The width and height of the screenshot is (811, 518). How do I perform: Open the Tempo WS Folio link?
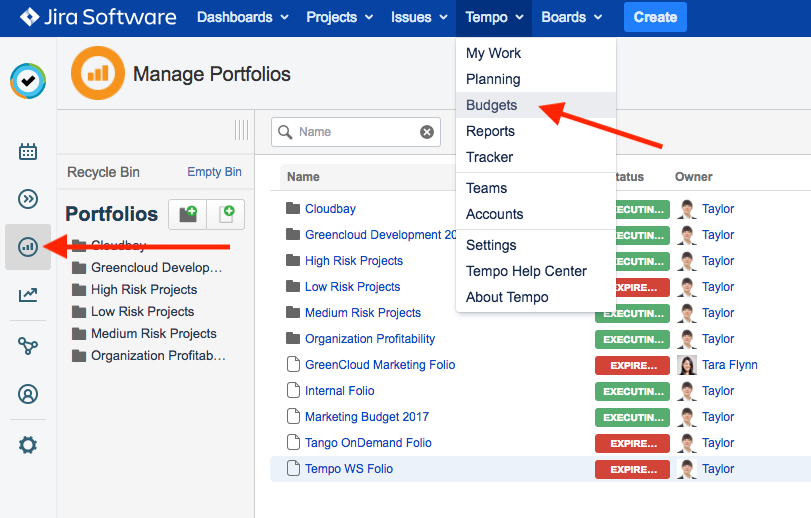tap(349, 469)
